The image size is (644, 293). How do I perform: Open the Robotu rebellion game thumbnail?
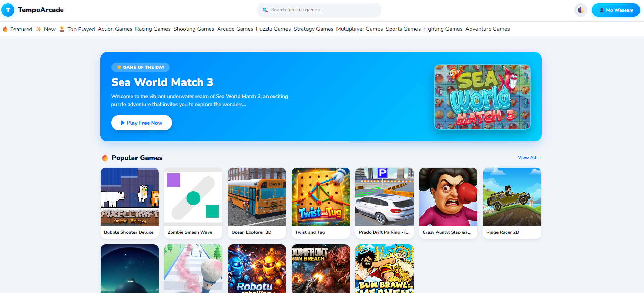pyautogui.click(x=257, y=269)
